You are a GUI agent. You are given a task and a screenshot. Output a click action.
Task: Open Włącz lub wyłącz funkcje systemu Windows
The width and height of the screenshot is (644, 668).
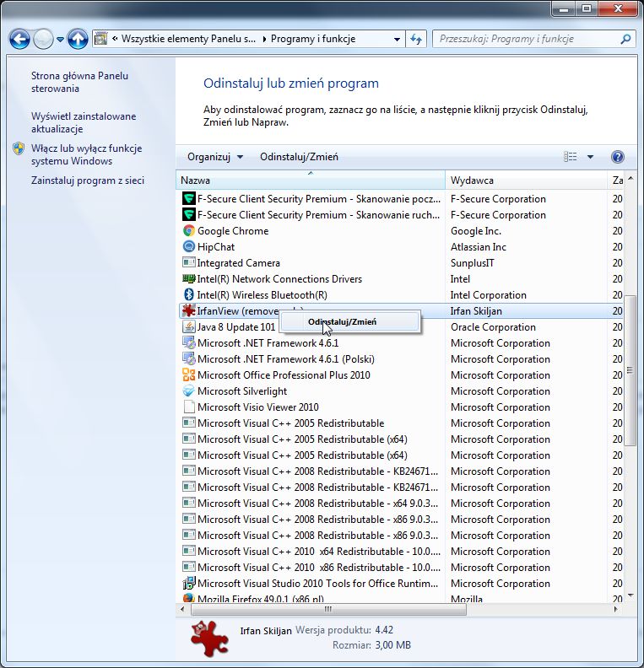tap(87, 154)
